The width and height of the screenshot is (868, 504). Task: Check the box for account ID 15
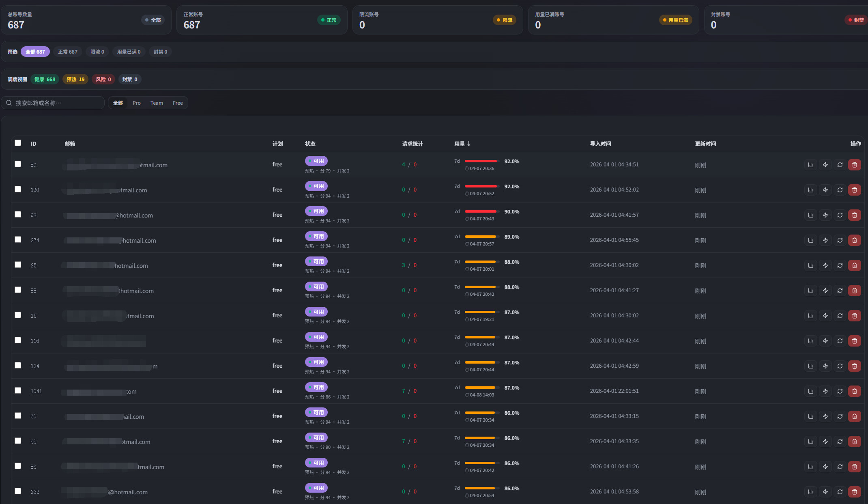point(18,315)
